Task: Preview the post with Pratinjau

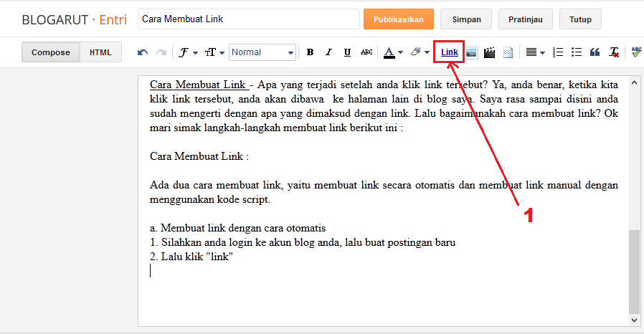Action: point(525,19)
